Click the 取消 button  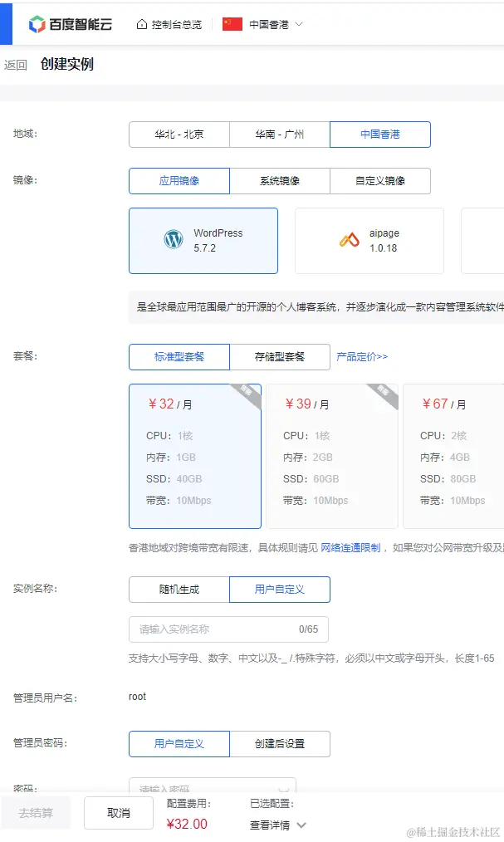pyautogui.click(x=119, y=813)
